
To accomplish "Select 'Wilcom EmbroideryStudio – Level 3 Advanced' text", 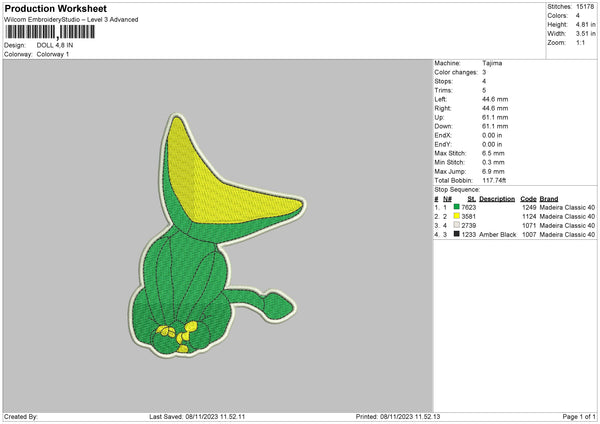I will pyautogui.click(x=71, y=20).
